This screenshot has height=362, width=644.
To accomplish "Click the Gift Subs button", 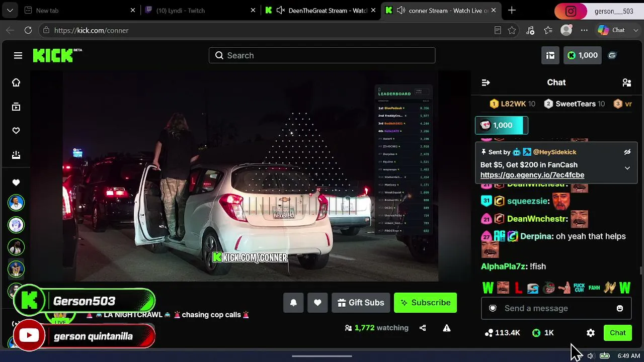I will [x=361, y=303].
